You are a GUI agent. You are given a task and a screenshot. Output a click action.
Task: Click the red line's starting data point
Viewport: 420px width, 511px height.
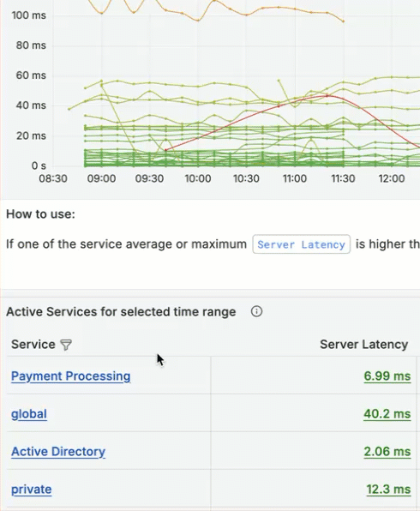(x=165, y=150)
